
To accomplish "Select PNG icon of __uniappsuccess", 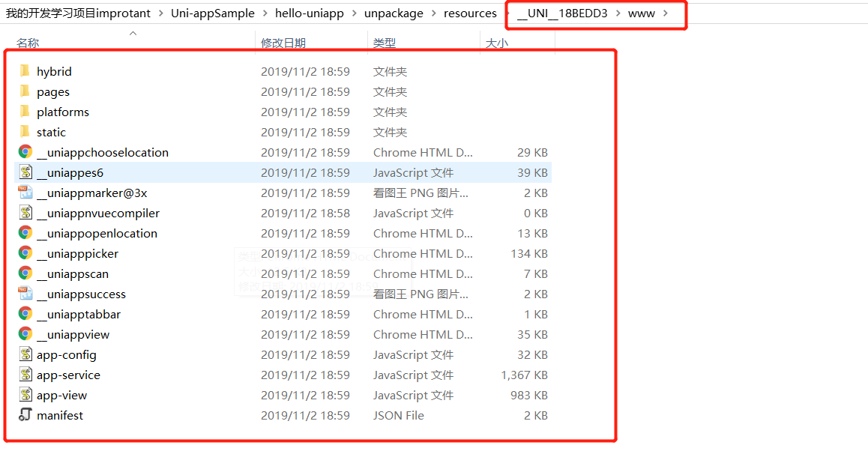I will point(25,294).
